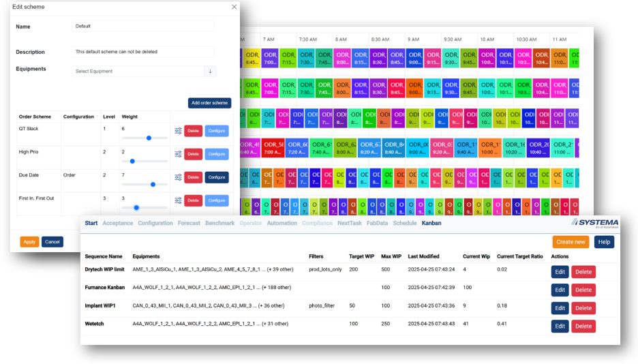Open the Schedule tab
638x364 pixels.
404,223
